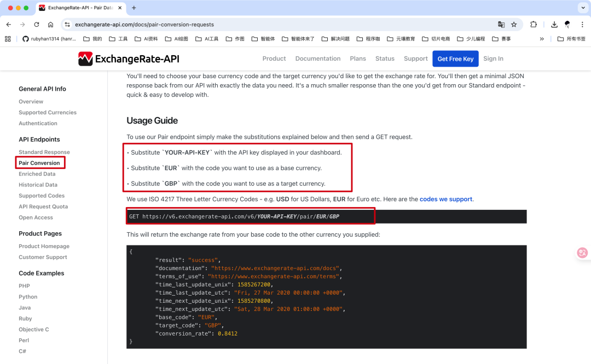
Task: Open the 智能体来了 bookmark folder
Action: (298, 39)
